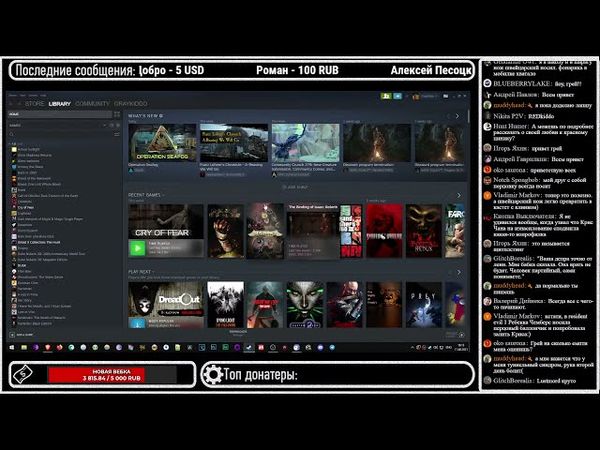The width and height of the screenshot is (600, 450).
Task: Click Add a Game at bottom left
Action: tap(22, 335)
